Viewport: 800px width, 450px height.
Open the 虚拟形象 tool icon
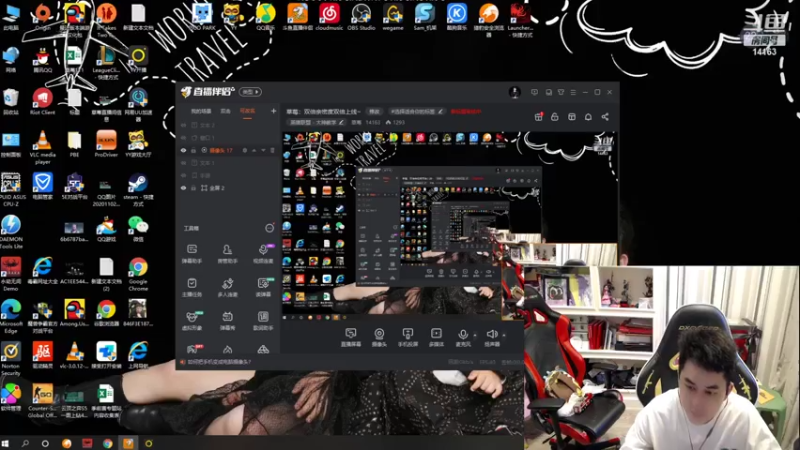coord(192,320)
